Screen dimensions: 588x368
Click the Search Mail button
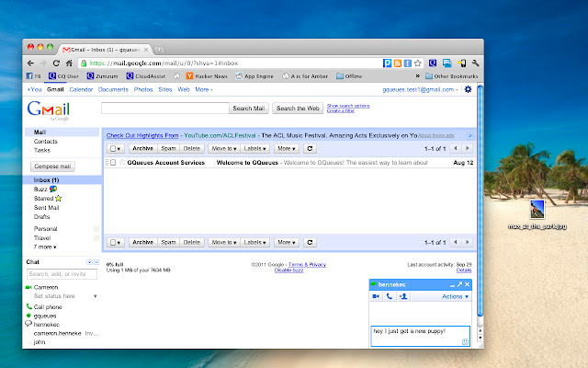(x=248, y=108)
